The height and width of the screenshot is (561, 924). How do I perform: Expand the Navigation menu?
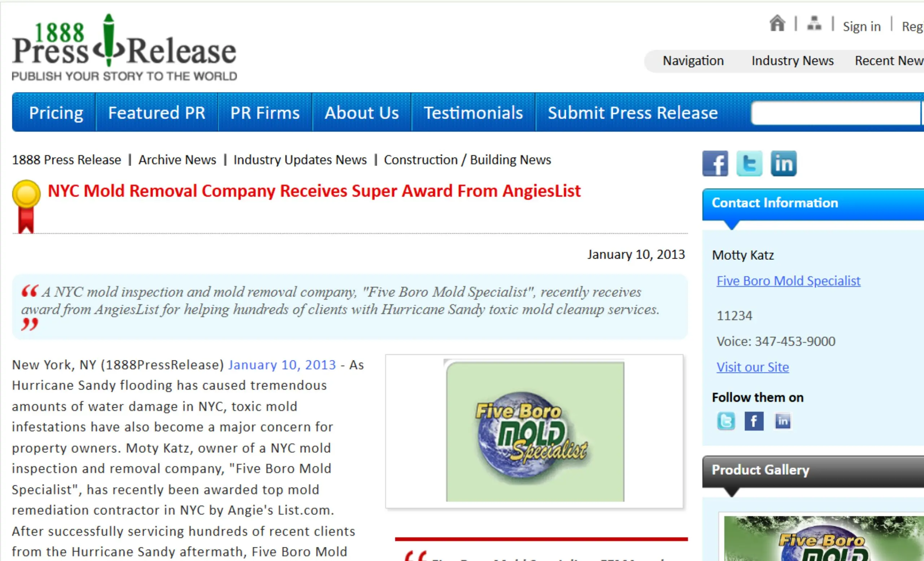point(693,61)
